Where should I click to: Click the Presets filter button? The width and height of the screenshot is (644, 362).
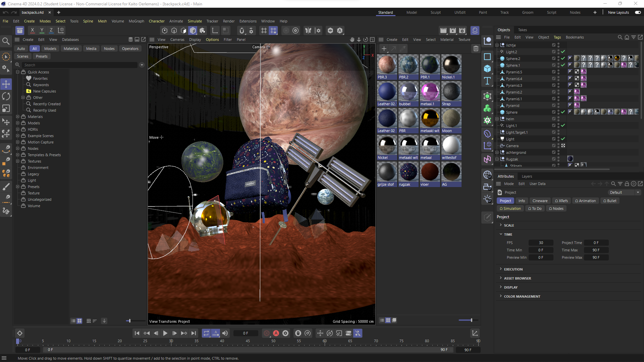(42, 56)
